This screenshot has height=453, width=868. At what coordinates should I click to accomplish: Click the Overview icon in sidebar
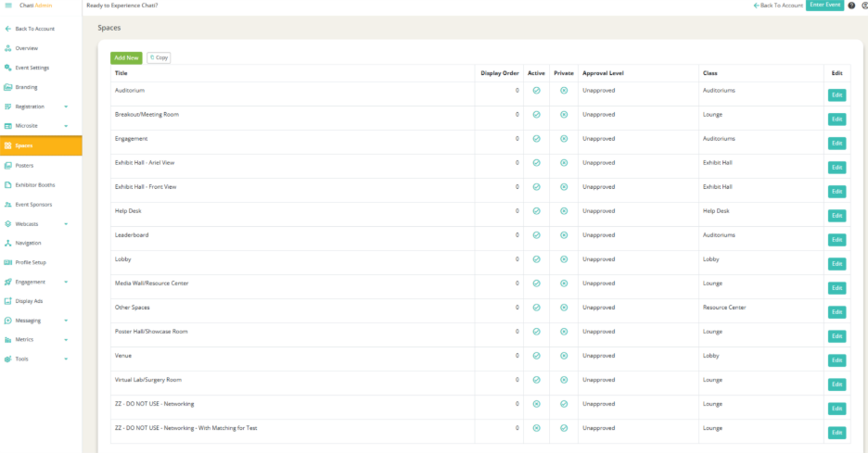coord(8,48)
